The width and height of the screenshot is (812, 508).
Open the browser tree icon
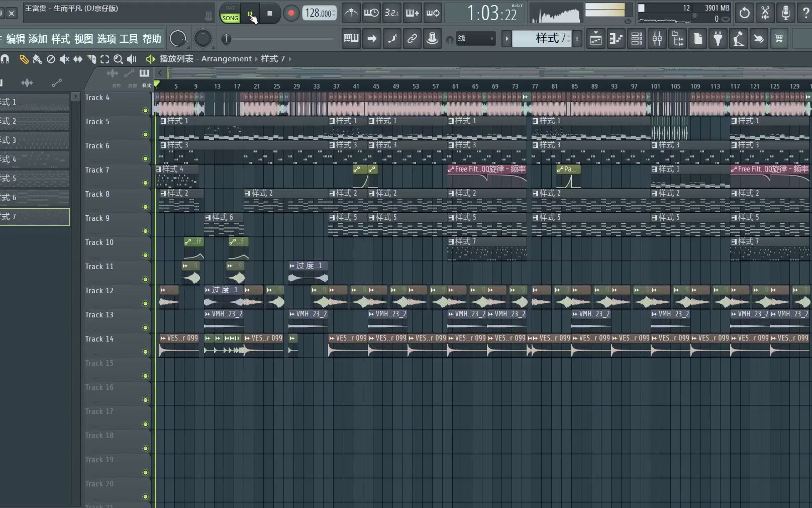(677, 39)
